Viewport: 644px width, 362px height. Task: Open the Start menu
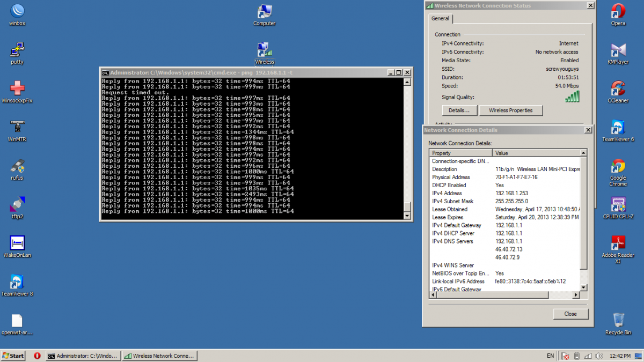click(13, 356)
